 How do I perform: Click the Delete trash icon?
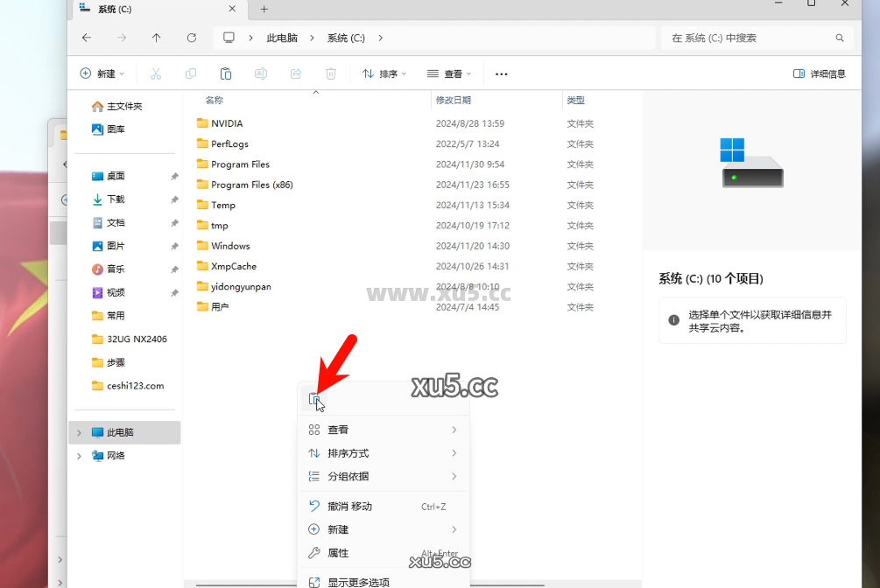[330, 73]
